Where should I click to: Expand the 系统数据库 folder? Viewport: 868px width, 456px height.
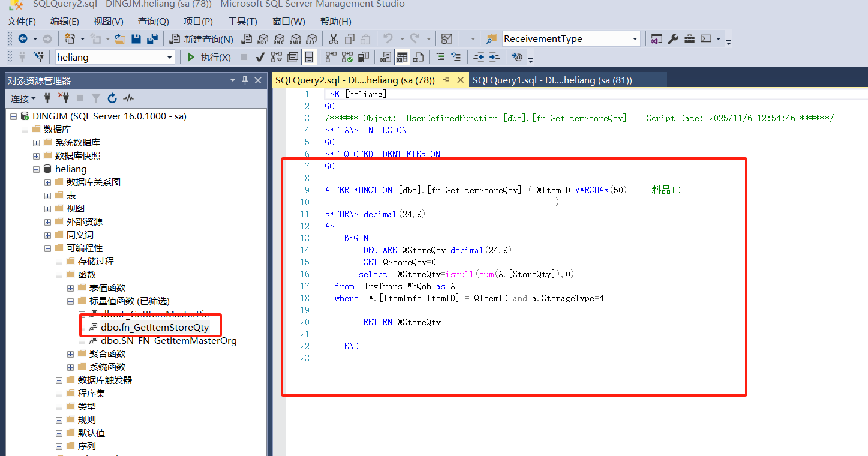pos(36,142)
